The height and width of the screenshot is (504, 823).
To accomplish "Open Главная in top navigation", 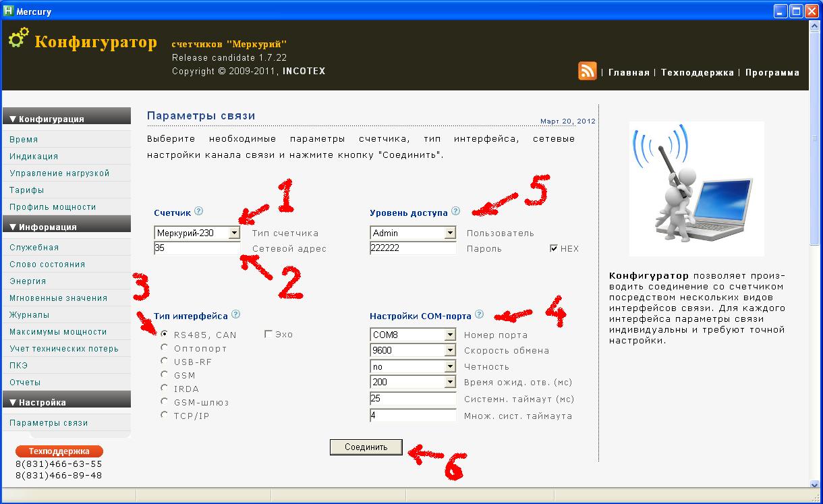I will point(629,72).
